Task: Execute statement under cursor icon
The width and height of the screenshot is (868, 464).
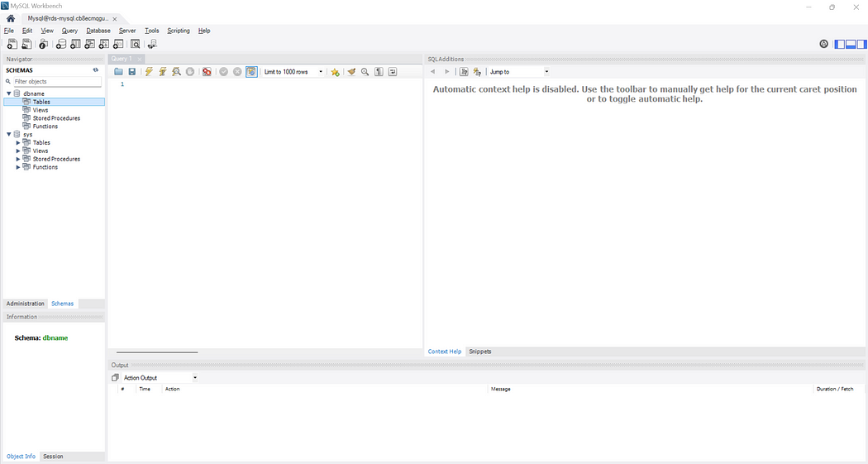Action: point(163,72)
